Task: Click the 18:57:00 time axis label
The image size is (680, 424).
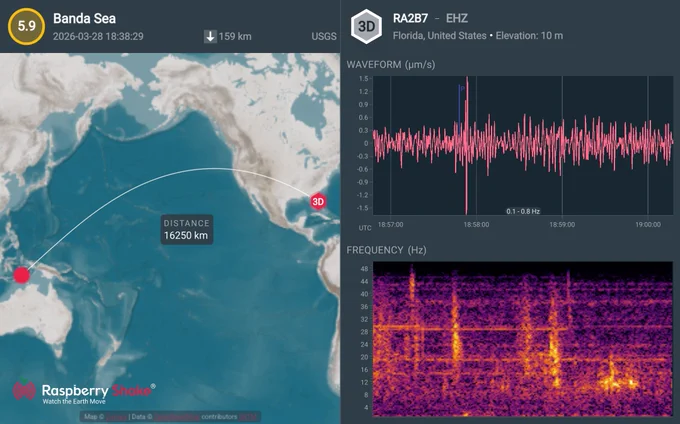Action: [x=390, y=225]
